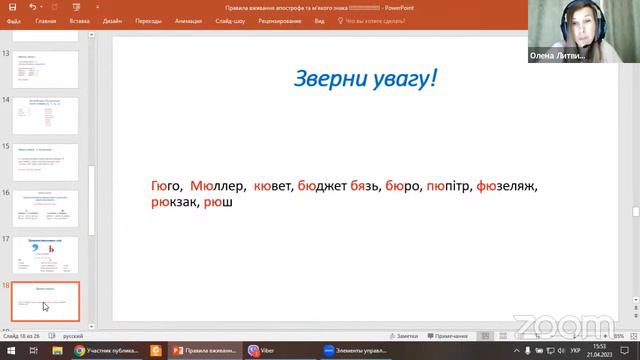Open the orange app icon on taskbar

click(156, 351)
